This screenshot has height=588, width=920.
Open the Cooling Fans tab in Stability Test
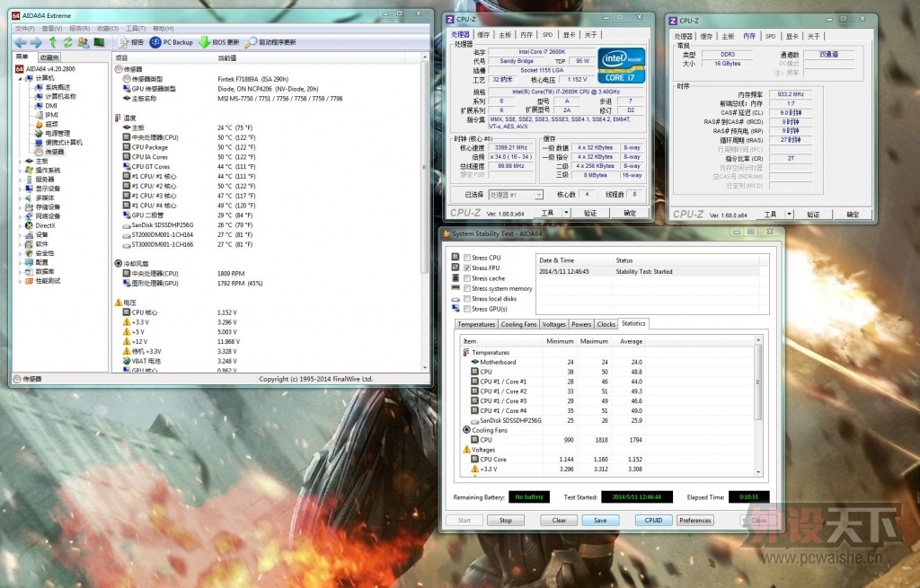click(x=518, y=324)
